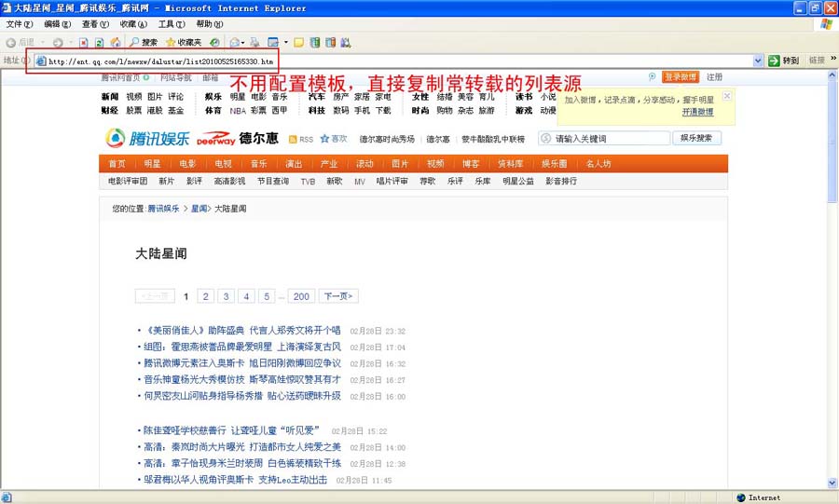Image resolution: width=839 pixels, height=504 pixels.
Task: Click the 娱乐搜索 search button
Action: (696, 138)
